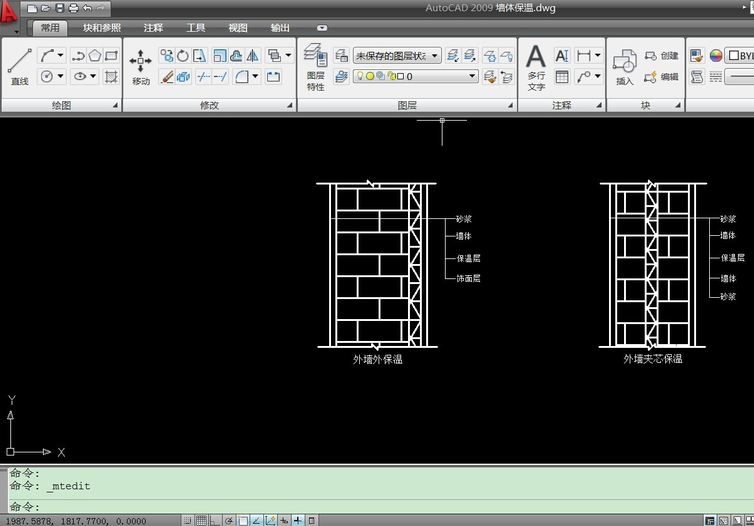Select the Polyline tool in Draw panel

(78, 56)
